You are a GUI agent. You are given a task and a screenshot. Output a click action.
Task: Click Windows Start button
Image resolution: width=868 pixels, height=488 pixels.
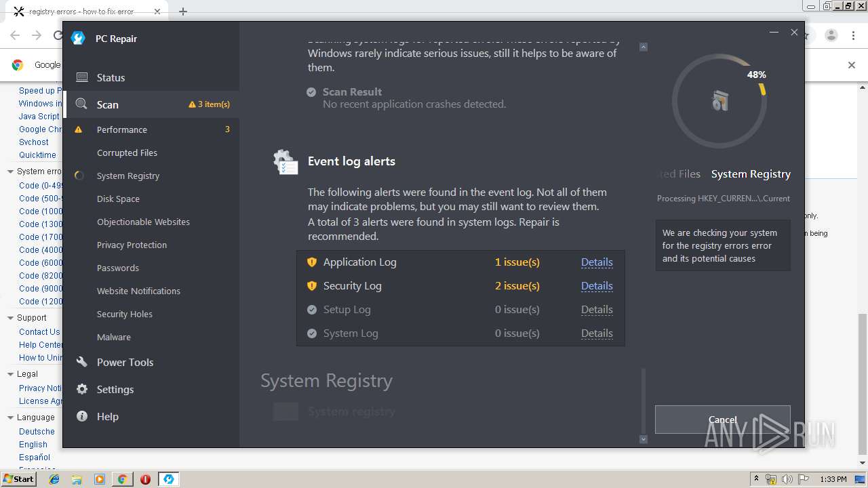click(19, 479)
